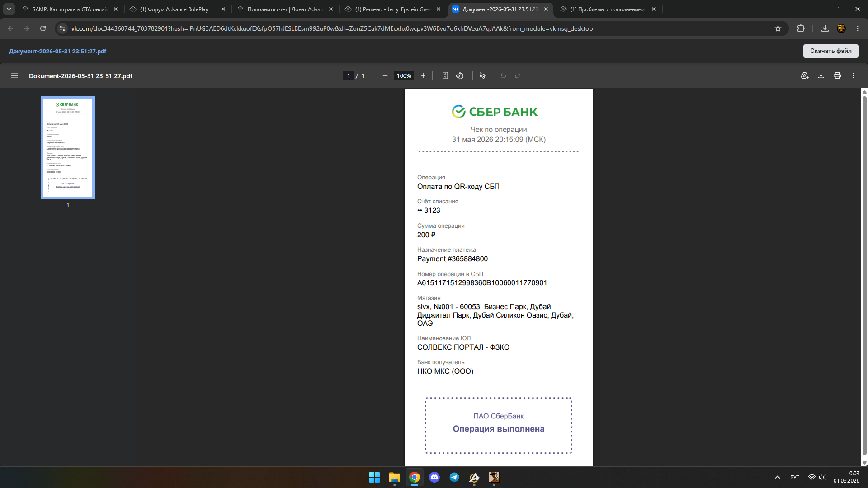Click the document vertical scrollbar
868x488 pixels.
point(864,276)
